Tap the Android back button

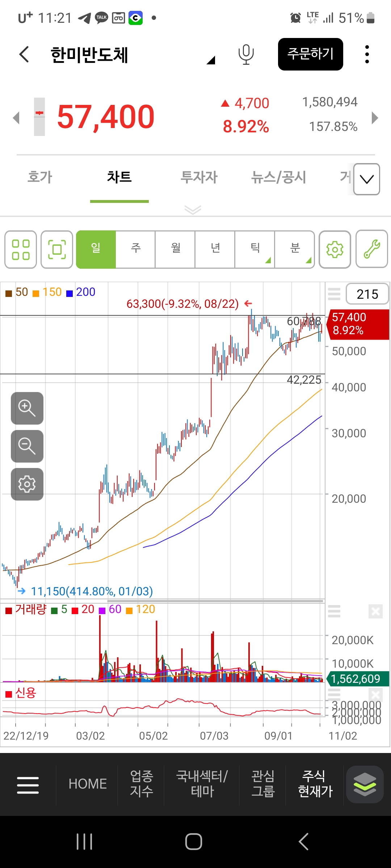303,842
